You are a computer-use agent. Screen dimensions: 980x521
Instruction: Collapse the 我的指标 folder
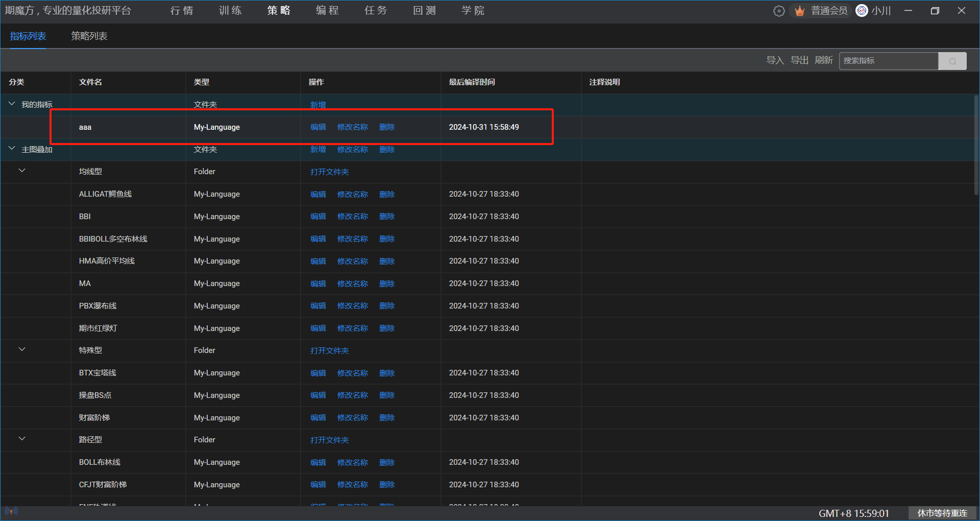pos(12,104)
